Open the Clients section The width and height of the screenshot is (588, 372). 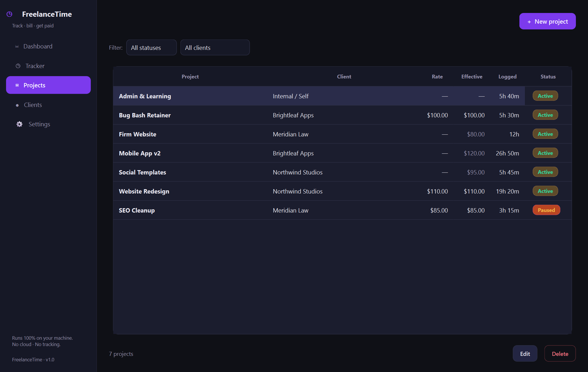coord(48,105)
